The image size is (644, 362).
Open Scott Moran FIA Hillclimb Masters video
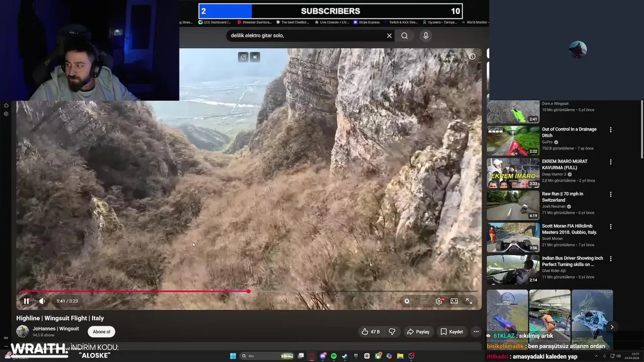[570, 229]
